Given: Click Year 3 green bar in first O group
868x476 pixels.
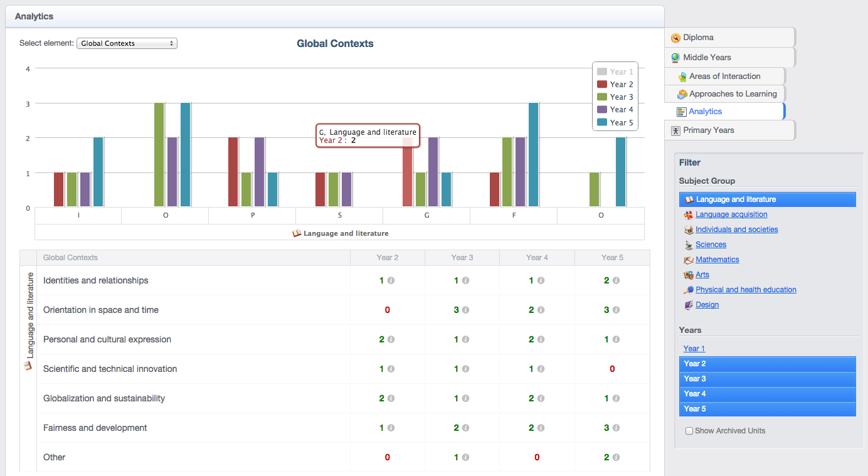Looking at the screenshot, I should click(159, 155).
